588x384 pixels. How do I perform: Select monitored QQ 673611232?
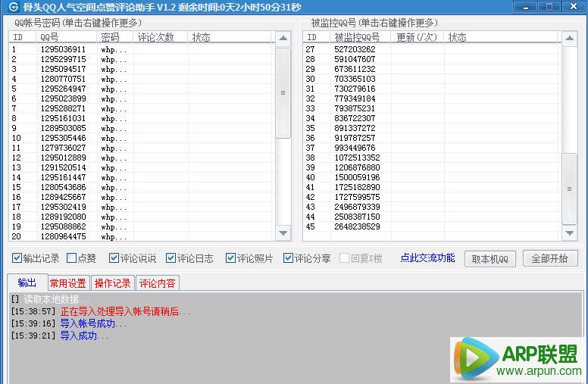pyautogui.click(x=432, y=69)
